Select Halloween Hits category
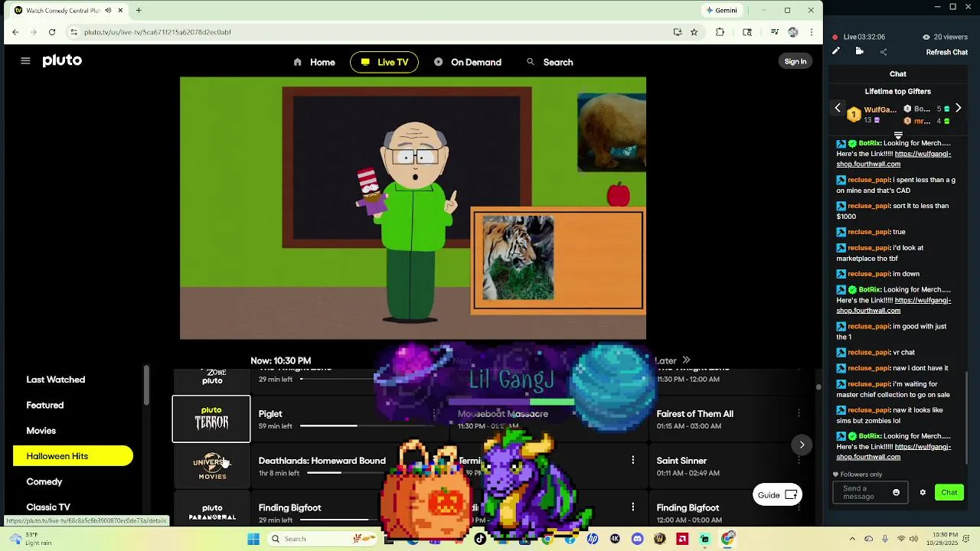980x551 pixels. pos(73,456)
